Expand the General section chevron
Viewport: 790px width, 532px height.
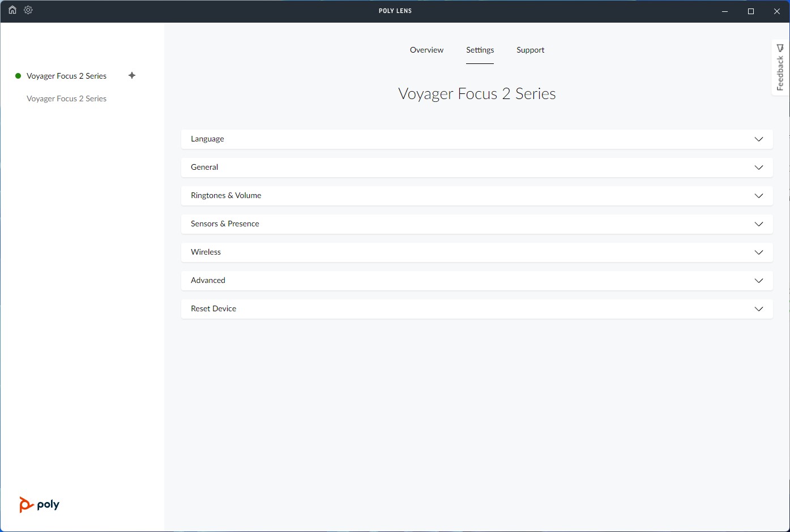pyautogui.click(x=759, y=168)
